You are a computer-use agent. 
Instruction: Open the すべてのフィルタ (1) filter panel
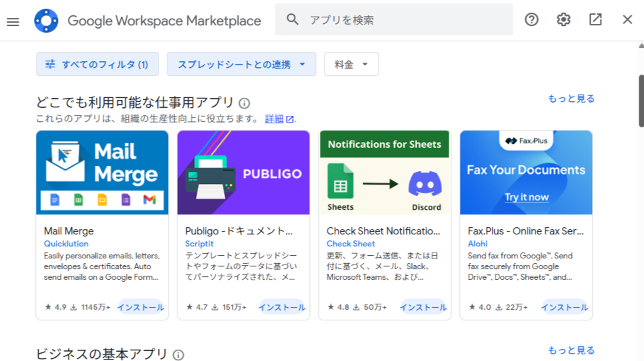coord(97,65)
